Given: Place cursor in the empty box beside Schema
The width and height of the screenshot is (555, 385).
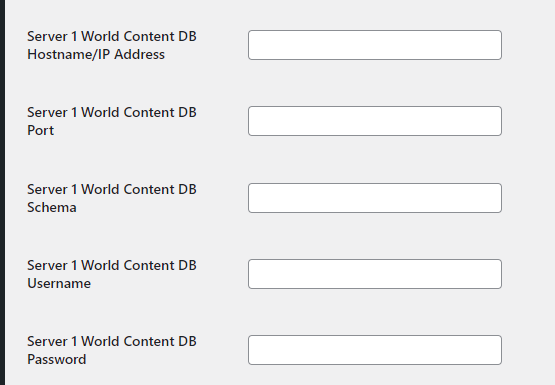Looking at the screenshot, I should coord(375,198).
